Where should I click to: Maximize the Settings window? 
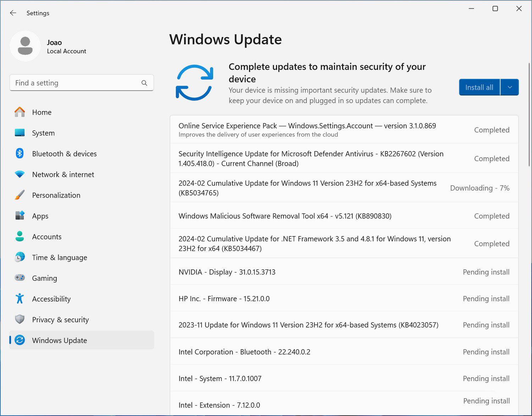pos(495,9)
